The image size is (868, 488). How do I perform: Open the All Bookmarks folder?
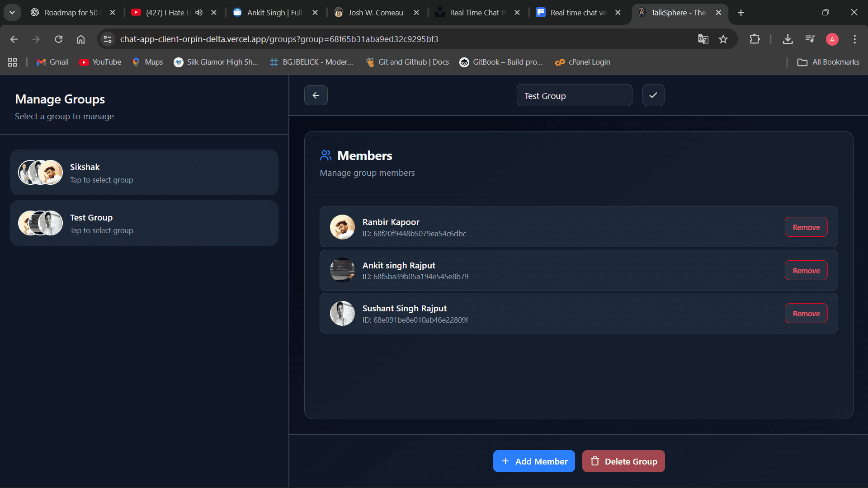(x=828, y=62)
